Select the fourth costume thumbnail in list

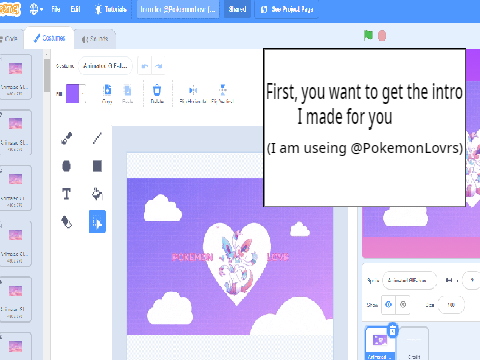click(x=15, y=244)
